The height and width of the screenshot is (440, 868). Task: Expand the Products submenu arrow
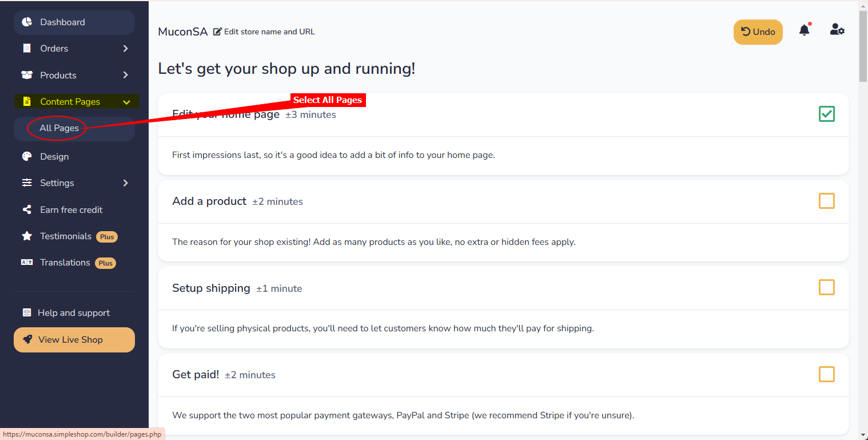(126, 75)
